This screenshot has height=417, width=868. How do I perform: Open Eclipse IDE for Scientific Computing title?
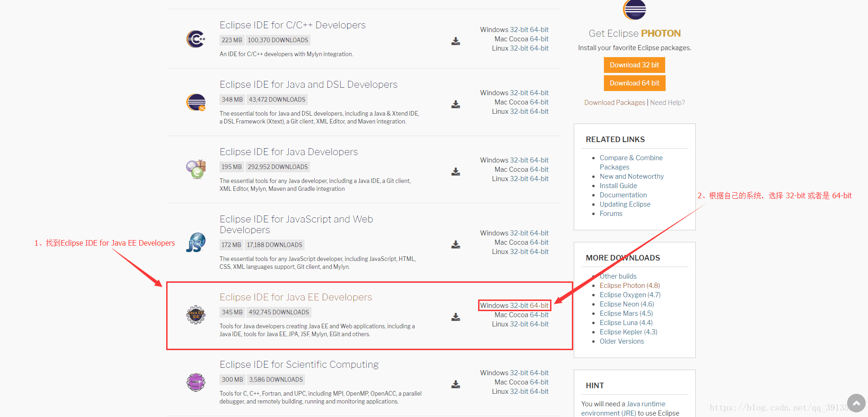[x=299, y=365]
